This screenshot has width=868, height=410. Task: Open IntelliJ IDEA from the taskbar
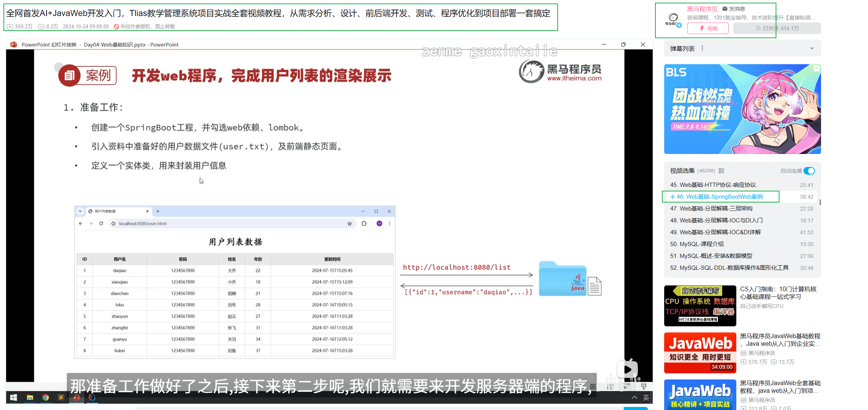coord(92,397)
